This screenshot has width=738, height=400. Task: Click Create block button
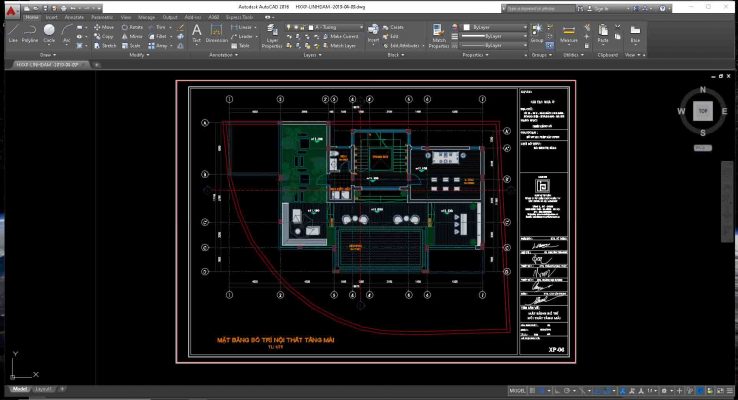(x=393, y=27)
